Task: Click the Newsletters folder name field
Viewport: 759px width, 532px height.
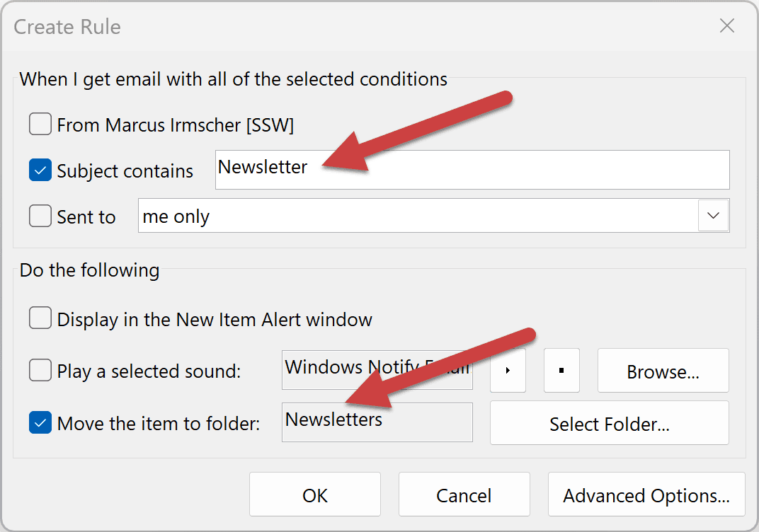Action: 377,422
